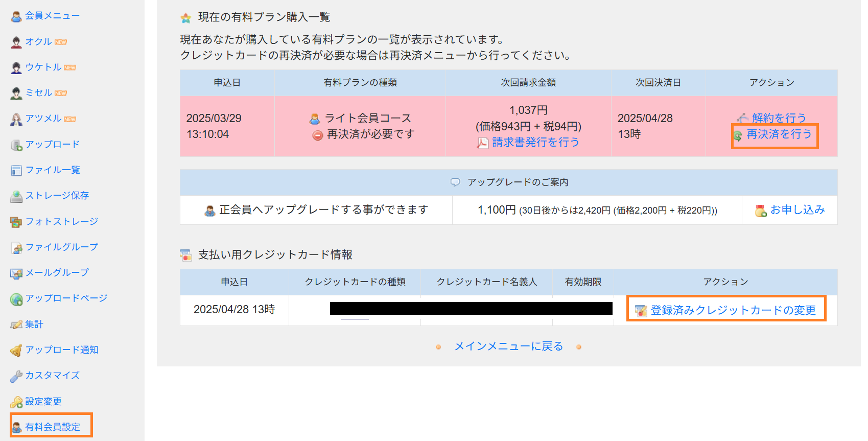The height and width of the screenshot is (441, 868).
Task: Open ファイル一覧 in the sidebar
Action: click(53, 170)
